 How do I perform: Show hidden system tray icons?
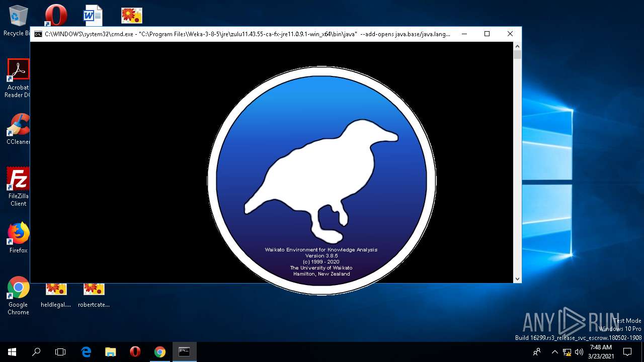(x=554, y=352)
